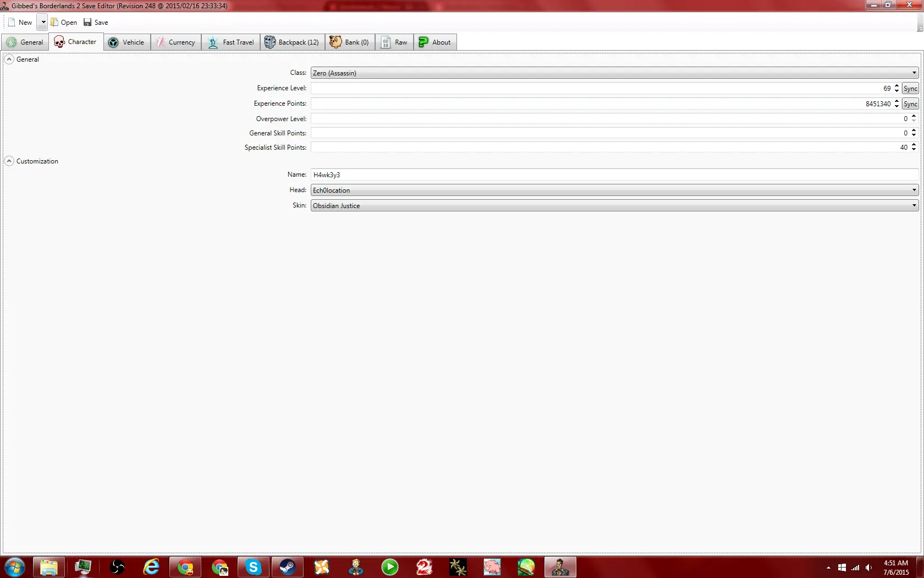Open the Skin dropdown showing Obsidian Justice
Screen dimensions: 924x578
614,205
